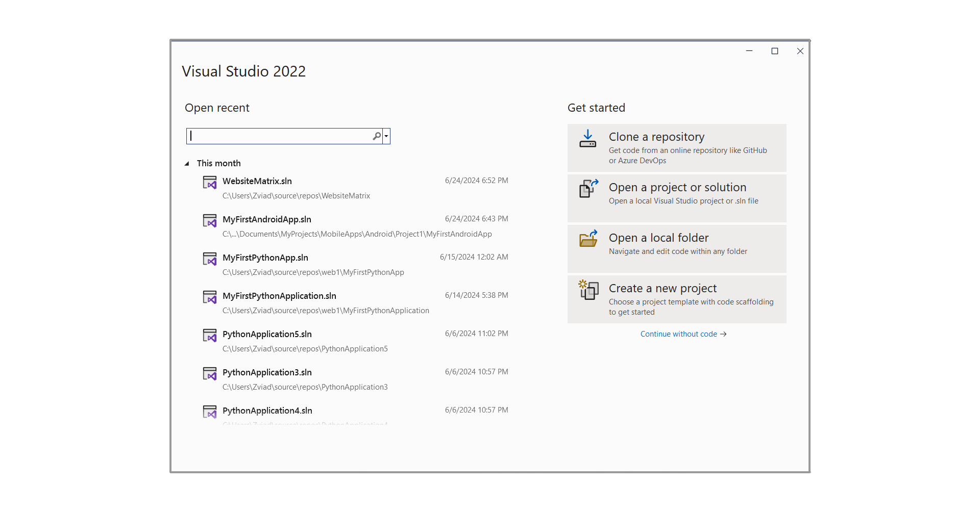Image resolution: width=980 pixels, height=510 pixels.
Task: Click the MyFirstAndroidApp.sln solution icon
Action: 210,220
